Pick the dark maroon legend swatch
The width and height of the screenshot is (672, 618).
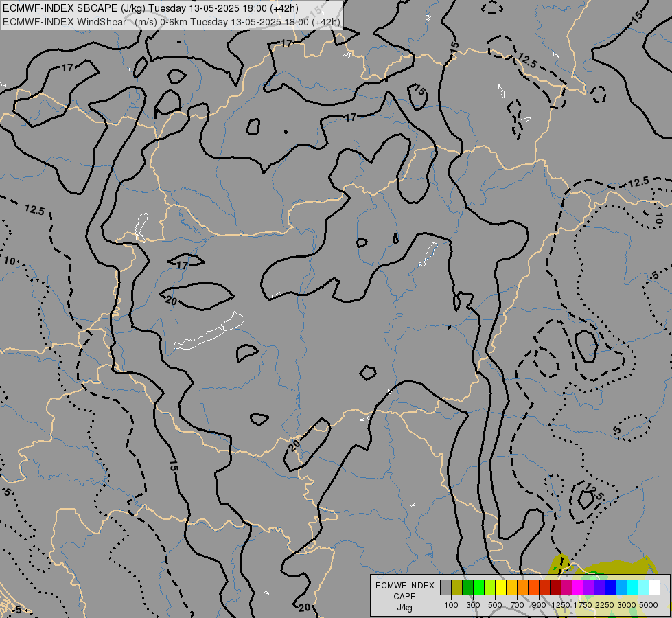point(555,587)
